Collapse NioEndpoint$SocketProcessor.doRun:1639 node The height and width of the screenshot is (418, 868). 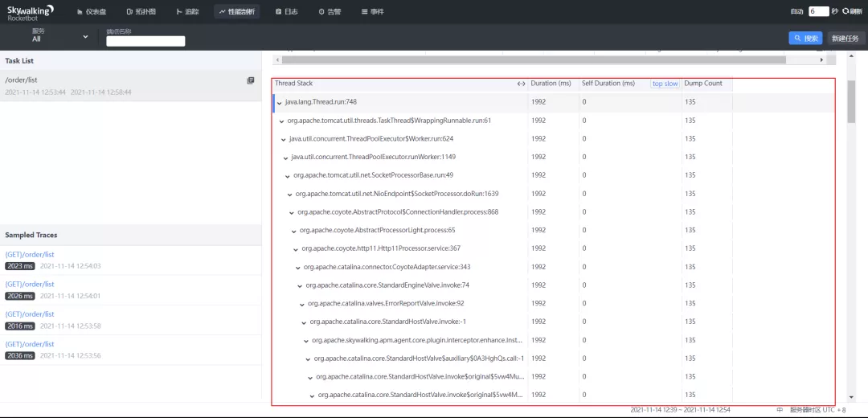pyautogui.click(x=289, y=194)
